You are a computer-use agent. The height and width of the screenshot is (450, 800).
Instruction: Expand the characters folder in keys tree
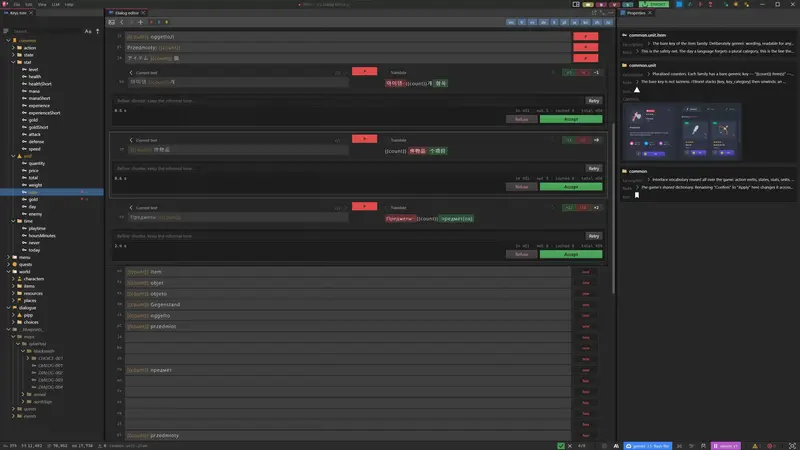pyautogui.click(x=13, y=279)
